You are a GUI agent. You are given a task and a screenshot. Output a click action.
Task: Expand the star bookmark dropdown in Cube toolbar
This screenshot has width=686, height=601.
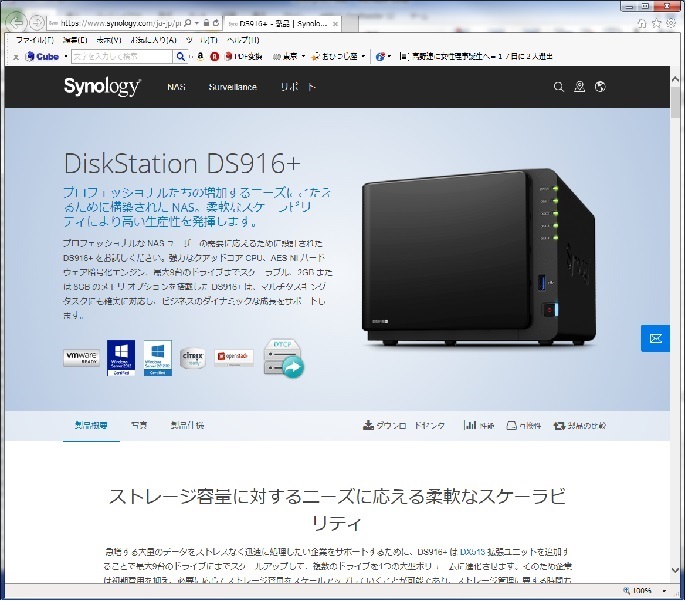coord(363,56)
